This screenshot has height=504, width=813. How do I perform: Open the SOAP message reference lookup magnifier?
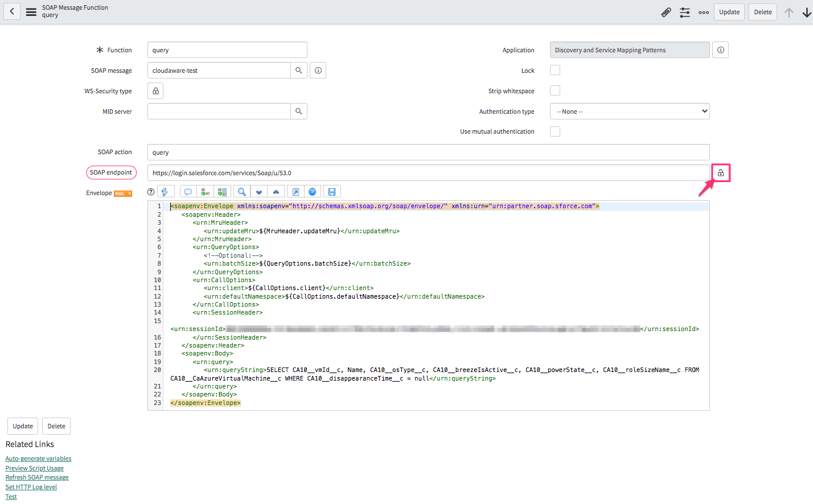pyautogui.click(x=298, y=70)
